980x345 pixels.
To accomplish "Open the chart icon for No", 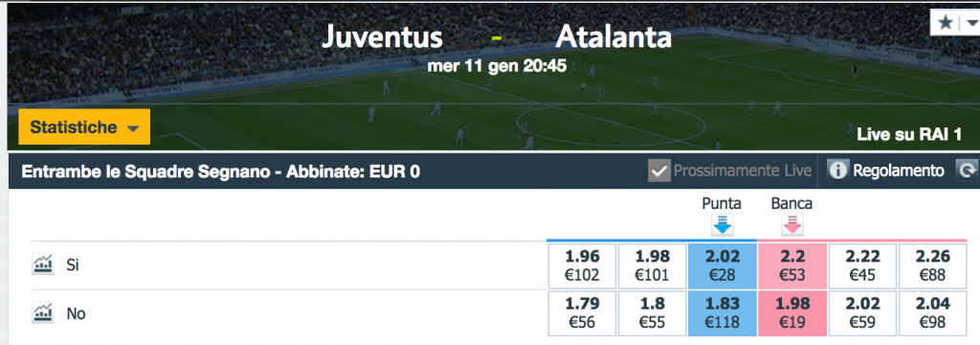I will click(42, 312).
